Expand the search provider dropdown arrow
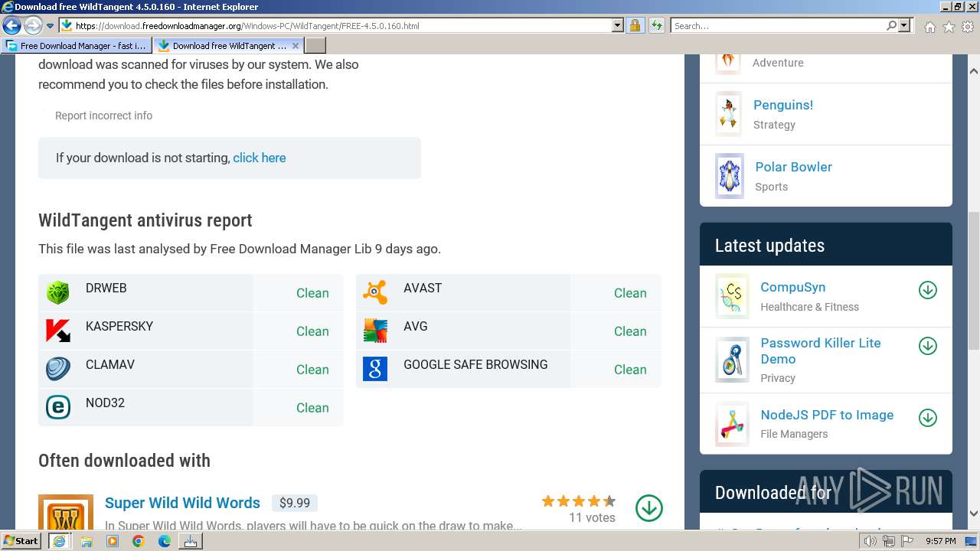Viewport: 980px width, 551px height. point(904,25)
